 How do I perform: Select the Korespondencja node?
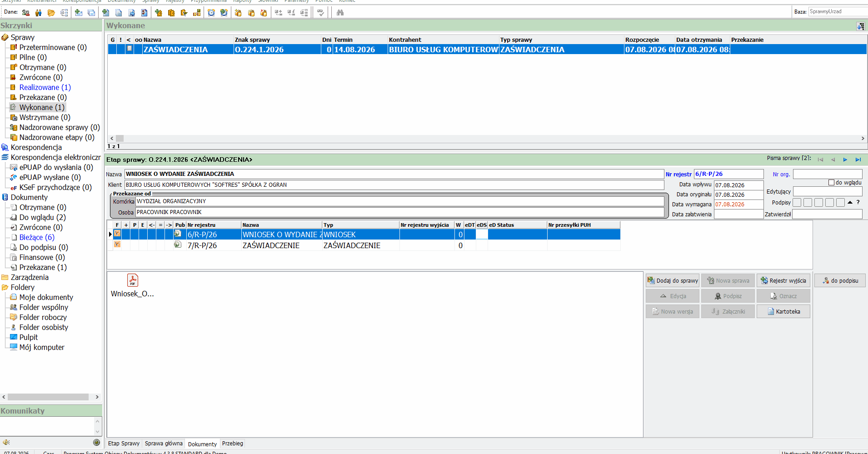[x=36, y=147]
